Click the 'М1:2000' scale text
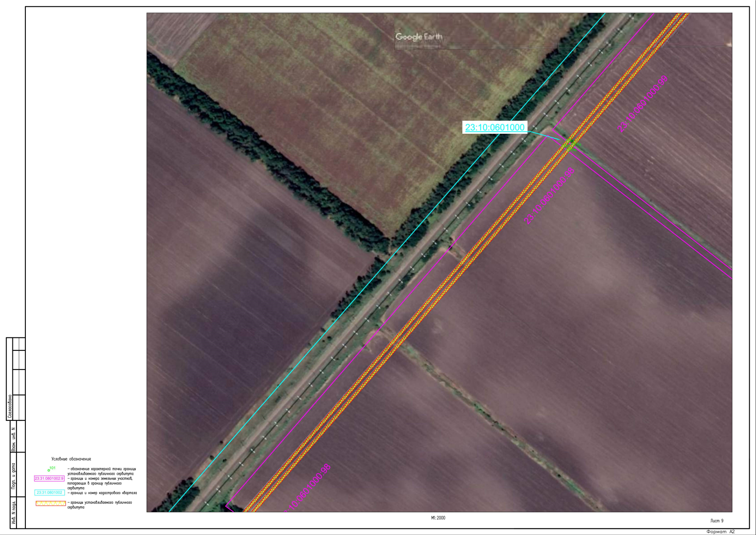 coord(438,518)
